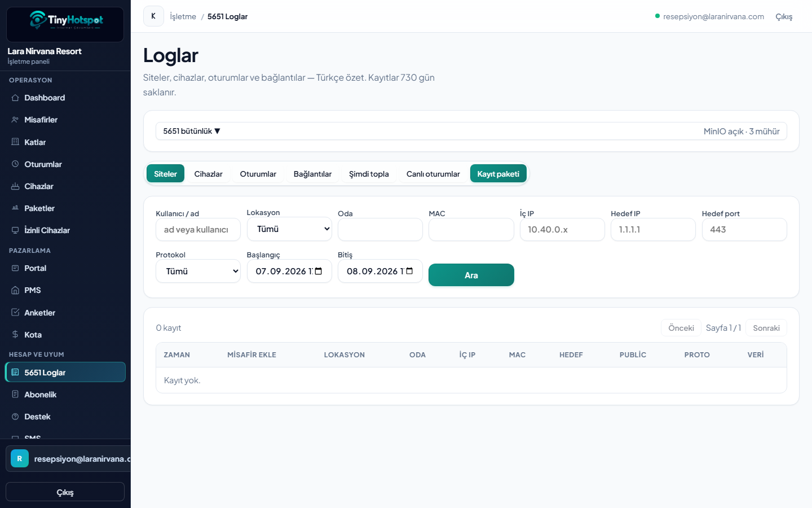Focus the Hedef IP input field
This screenshot has height=508, width=812.
click(x=653, y=230)
